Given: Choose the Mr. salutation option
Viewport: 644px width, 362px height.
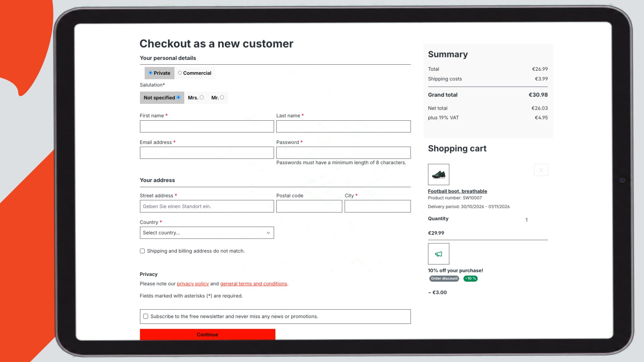Looking at the screenshot, I should pos(222,98).
